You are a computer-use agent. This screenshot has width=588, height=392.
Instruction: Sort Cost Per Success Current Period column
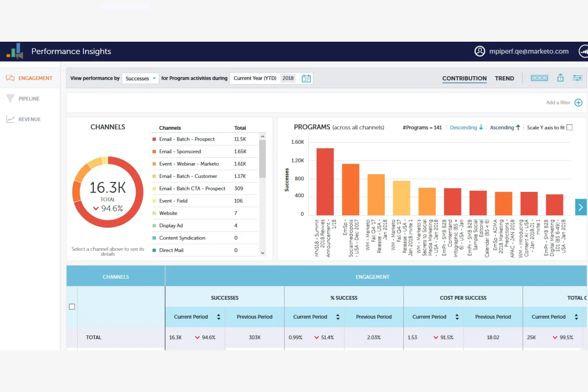(x=457, y=317)
